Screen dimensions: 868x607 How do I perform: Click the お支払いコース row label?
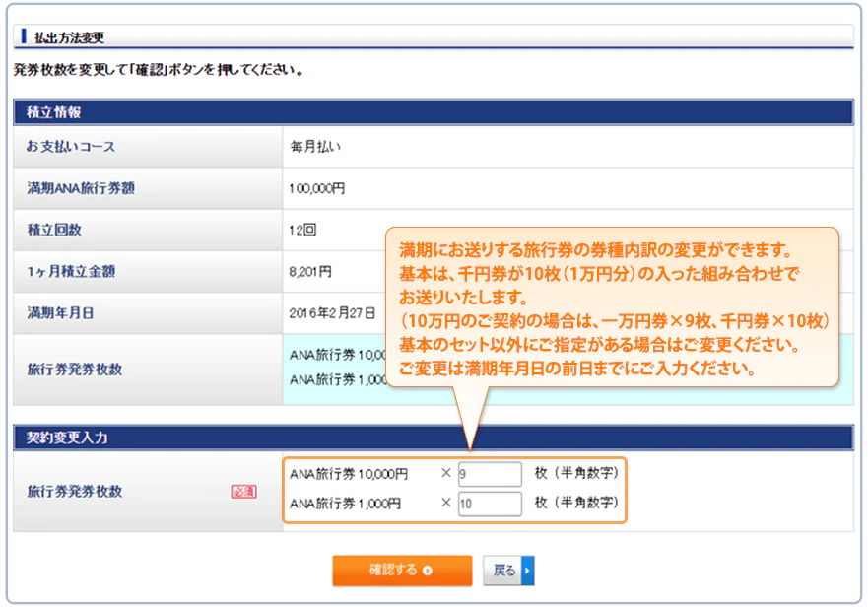pos(71,147)
